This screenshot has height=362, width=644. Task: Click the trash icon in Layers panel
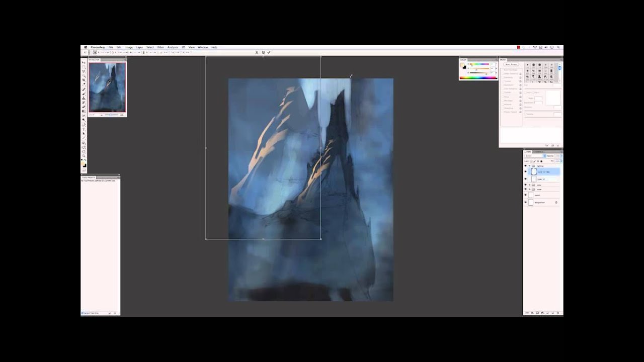tap(558, 313)
